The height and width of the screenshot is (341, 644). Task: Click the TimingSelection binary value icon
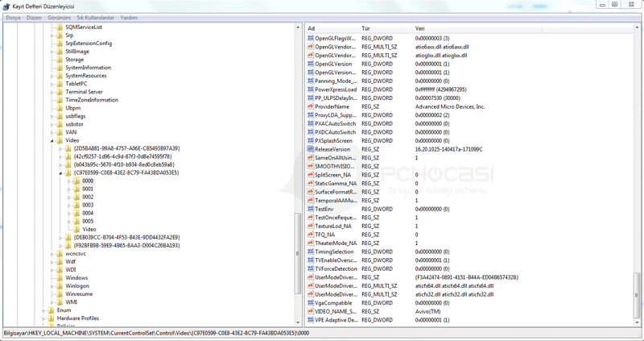(x=311, y=252)
